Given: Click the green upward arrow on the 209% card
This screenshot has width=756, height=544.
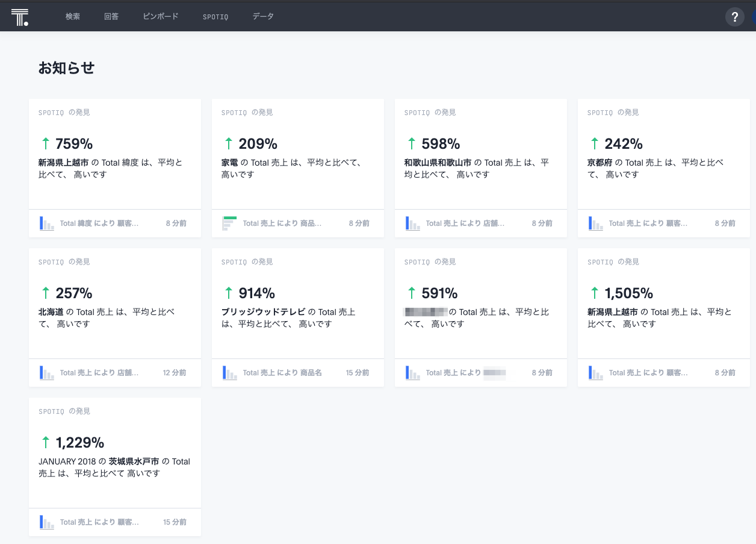Looking at the screenshot, I should click(229, 143).
